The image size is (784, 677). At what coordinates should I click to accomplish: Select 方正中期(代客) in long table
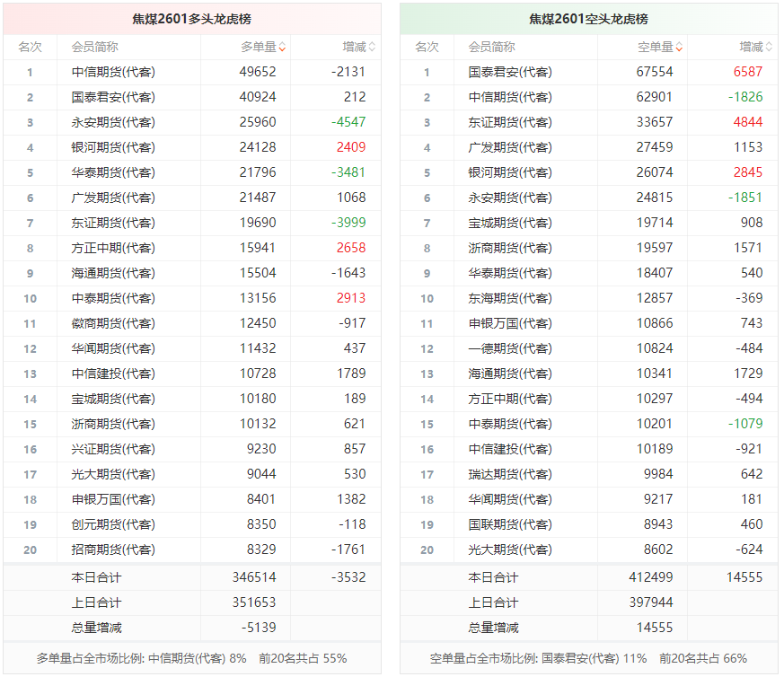click(113, 248)
